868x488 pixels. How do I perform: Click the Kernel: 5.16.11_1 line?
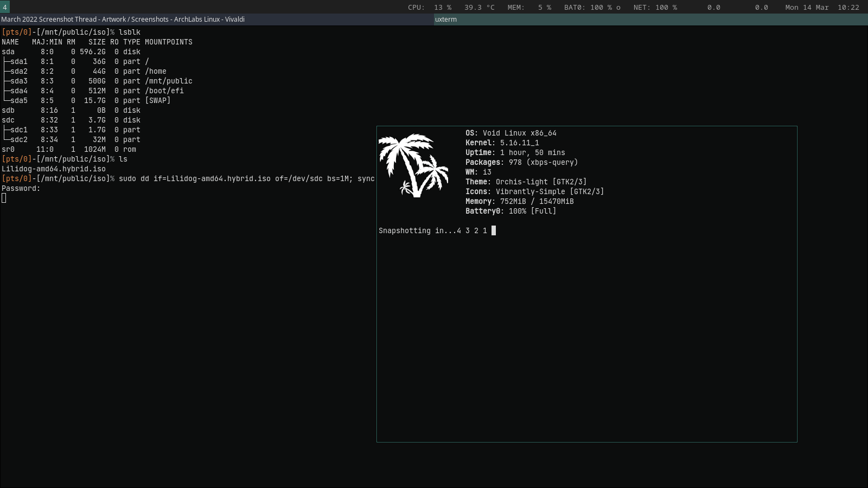[502, 143]
